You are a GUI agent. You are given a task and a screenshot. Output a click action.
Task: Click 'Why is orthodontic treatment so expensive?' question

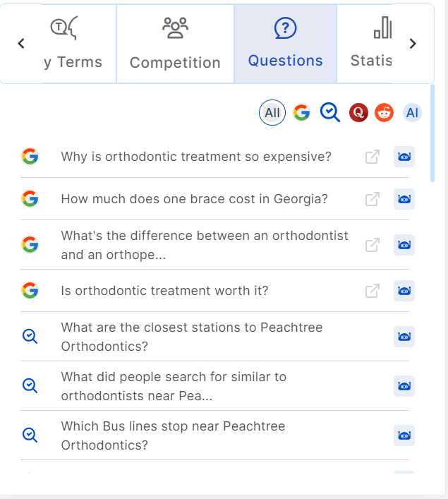pos(196,157)
